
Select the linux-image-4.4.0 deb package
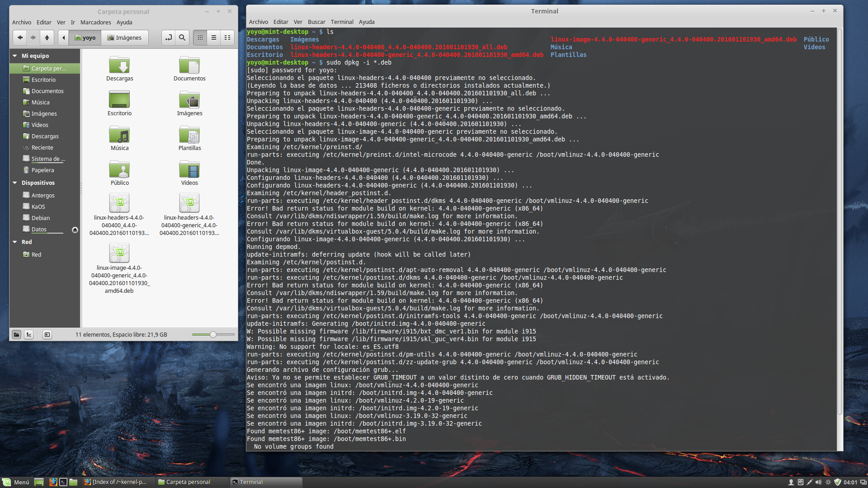[119, 253]
